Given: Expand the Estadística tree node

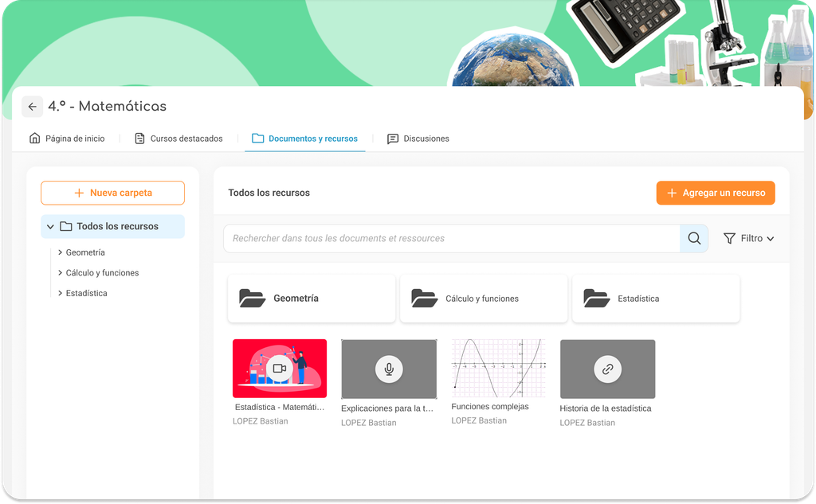Looking at the screenshot, I should (x=61, y=293).
